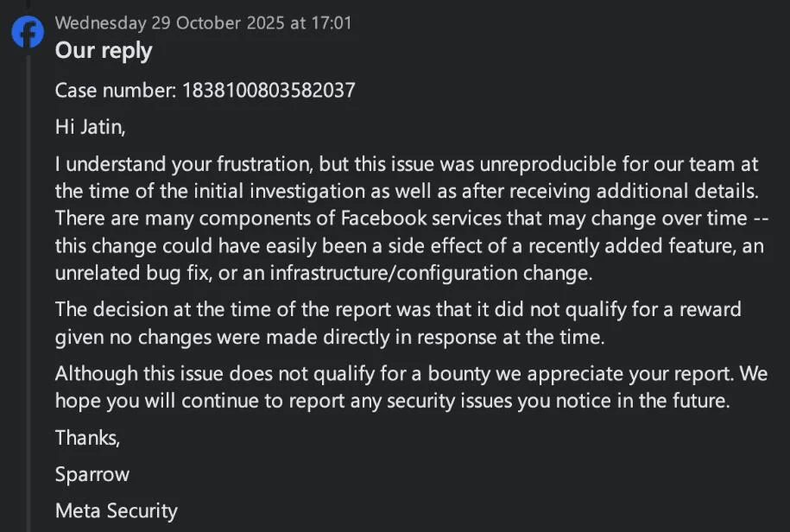The image size is (790, 532).
Task: Click the case number 1838100803582037
Action: click(x=269, y=90)
